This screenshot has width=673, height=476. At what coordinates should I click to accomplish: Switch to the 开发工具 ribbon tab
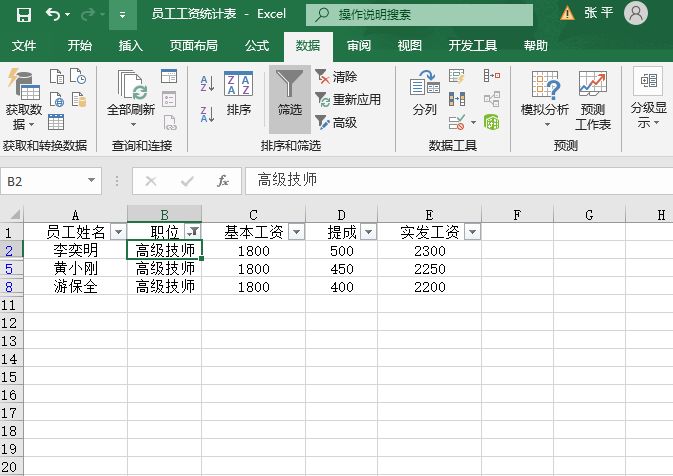tap(473, 45)
